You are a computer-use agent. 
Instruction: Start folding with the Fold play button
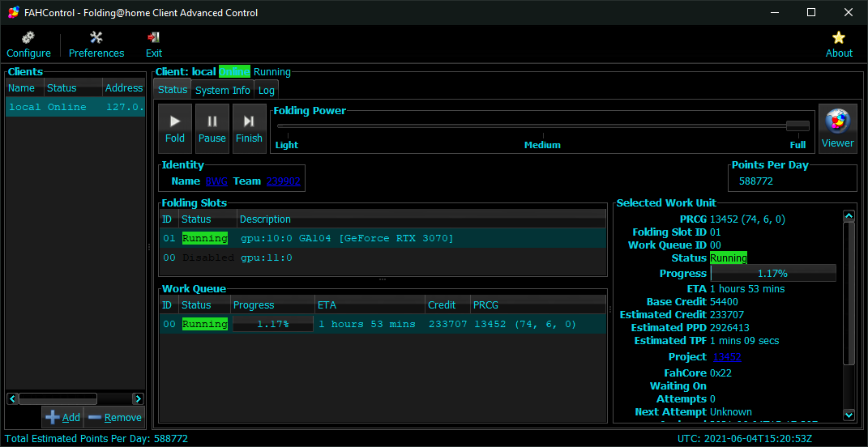pos(175,129)
